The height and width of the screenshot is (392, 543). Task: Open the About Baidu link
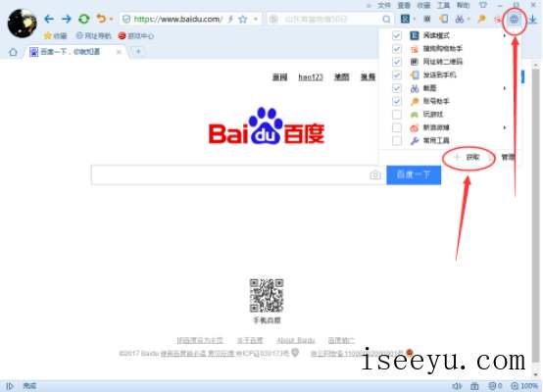[x=296, y=341]
